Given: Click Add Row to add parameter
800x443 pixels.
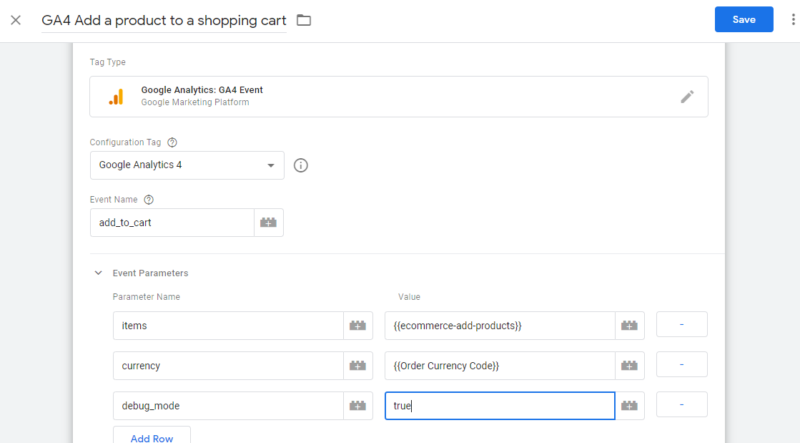Looking at the screenshot, I should click(x=151, y=436).
